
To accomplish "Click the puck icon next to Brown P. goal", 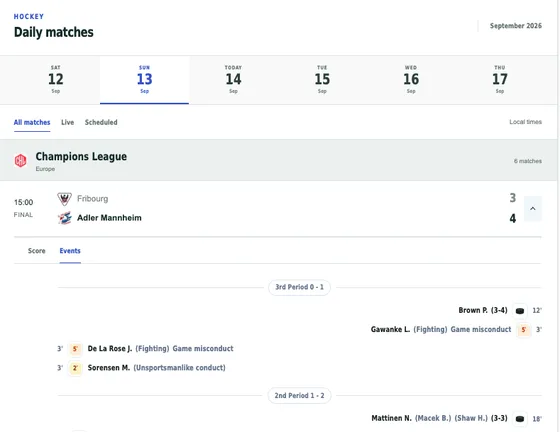I will coord(520,311).
